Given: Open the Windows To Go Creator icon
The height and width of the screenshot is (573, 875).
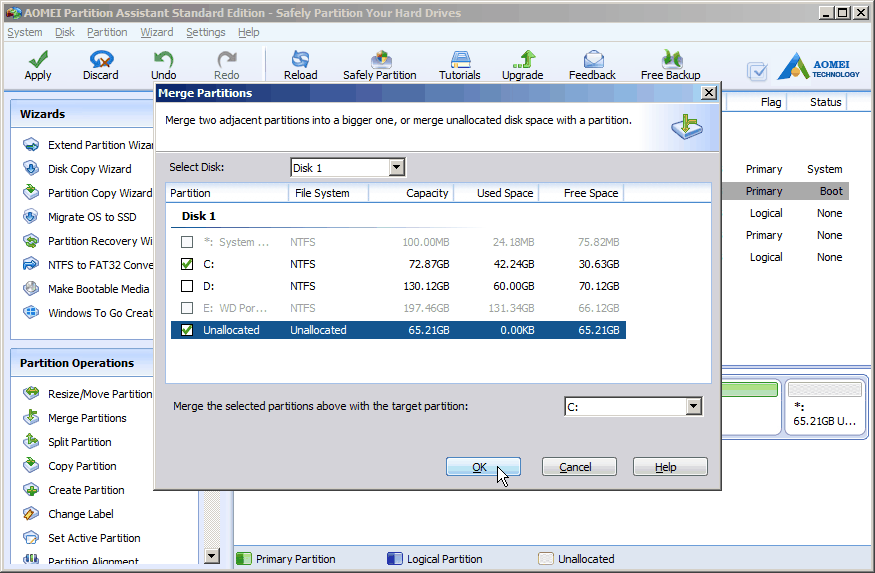Looking at the screenshot, I should coord(31,312).
